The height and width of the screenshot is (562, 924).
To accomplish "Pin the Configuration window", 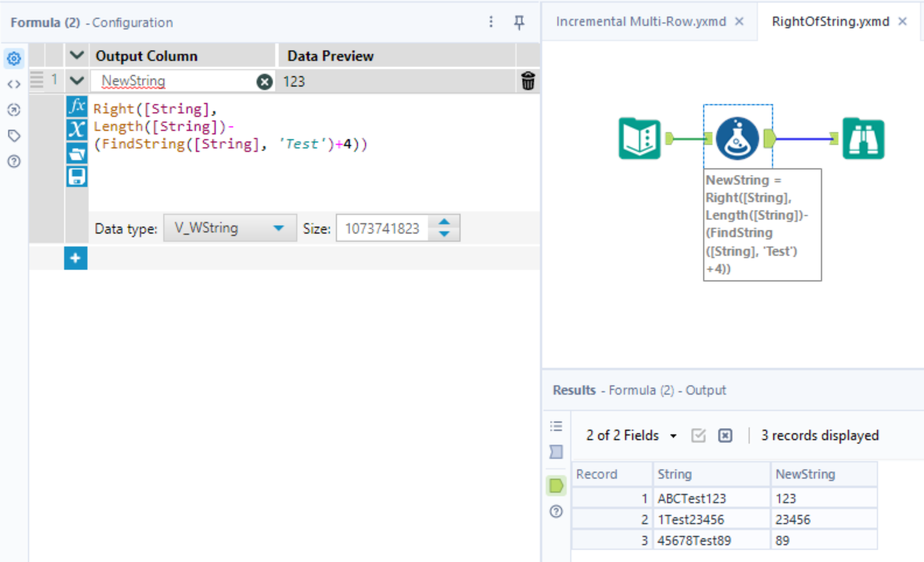I will [x=519, y=22].
